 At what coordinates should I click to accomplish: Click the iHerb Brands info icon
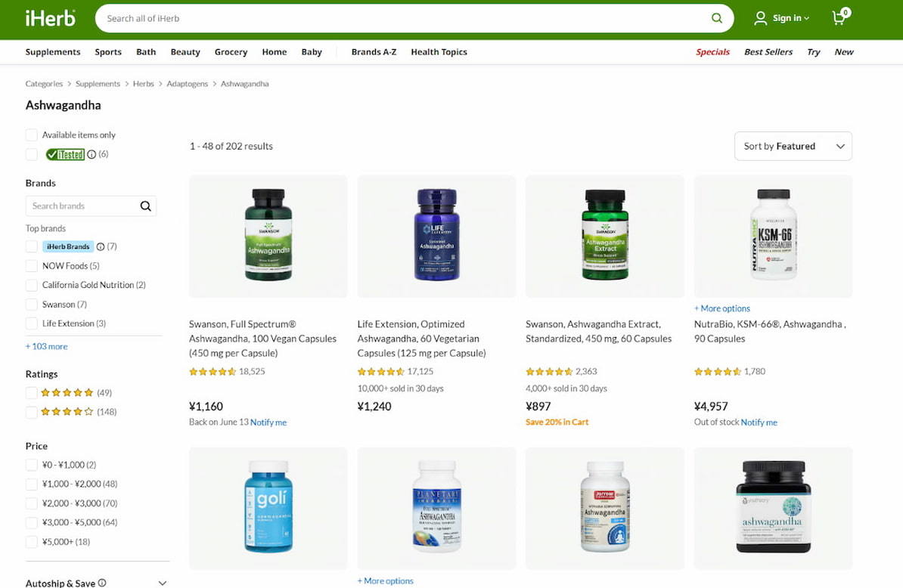click(x=101, y=247)
